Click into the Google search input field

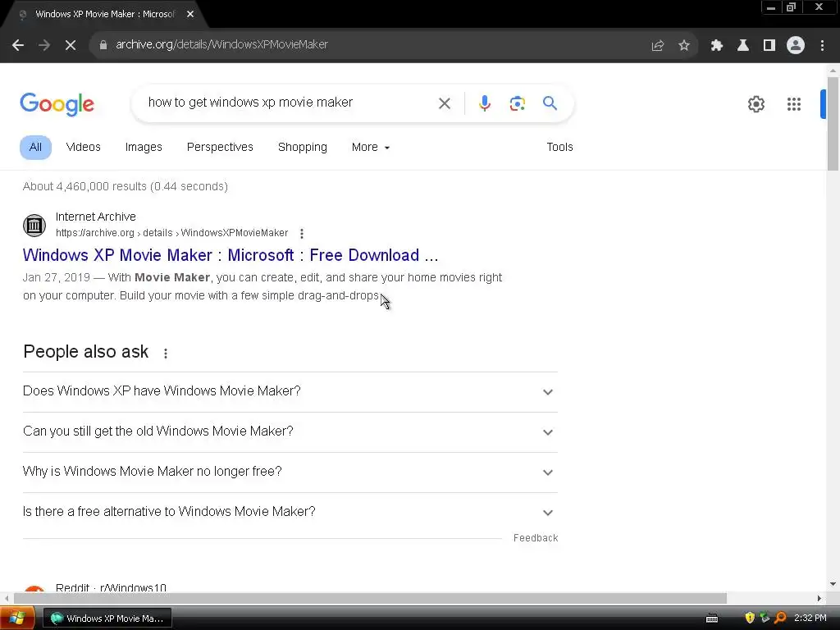pyautogui.click(x=290, y=103)
